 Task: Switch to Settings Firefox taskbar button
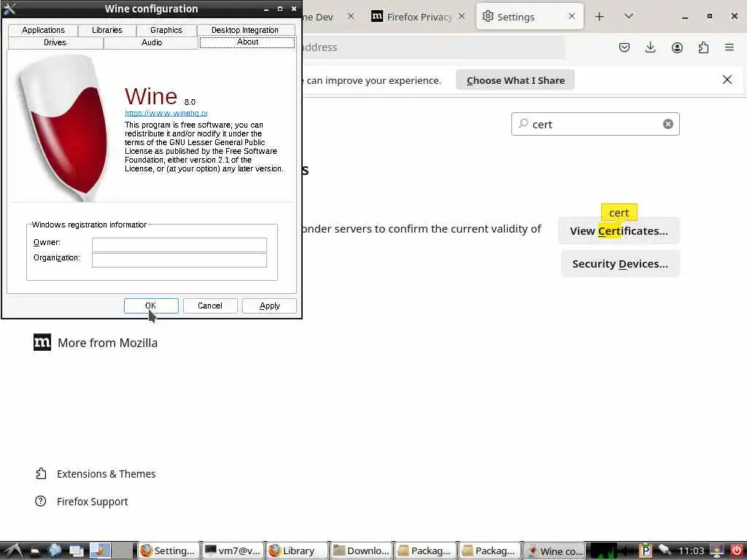click(169, 551)
